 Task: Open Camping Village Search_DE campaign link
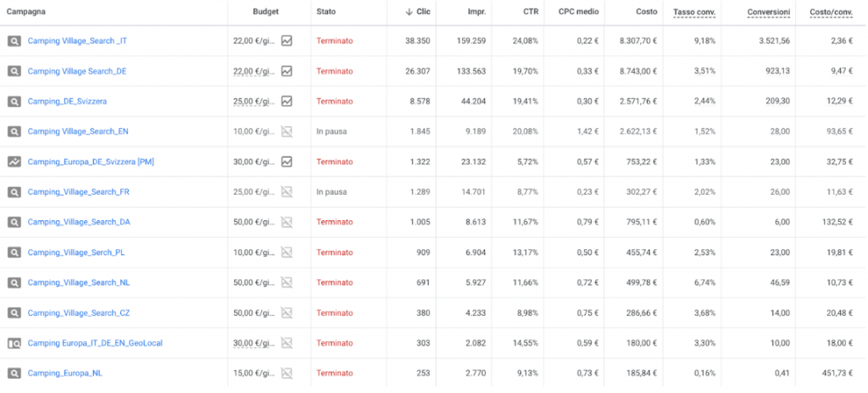(77, 71)
